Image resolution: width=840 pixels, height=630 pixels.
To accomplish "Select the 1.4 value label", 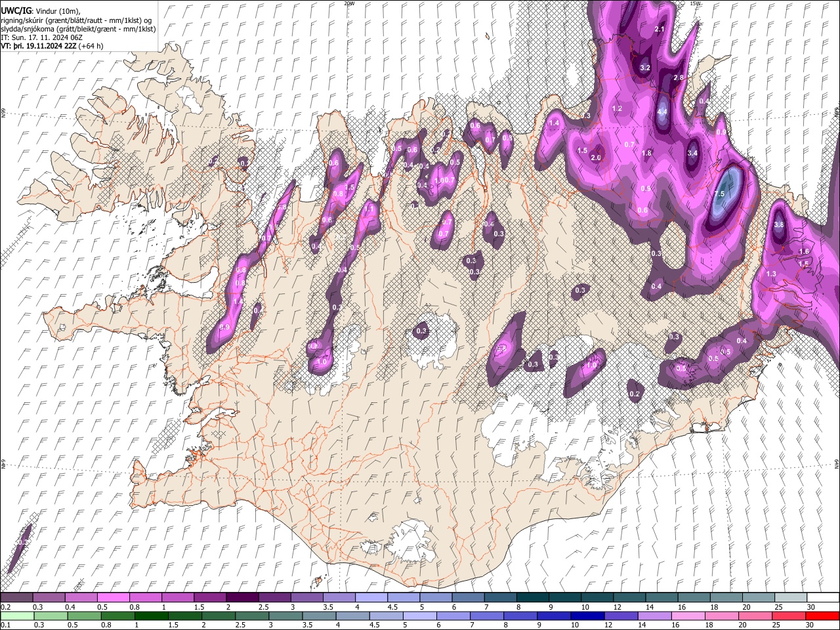I will [554, 123].
